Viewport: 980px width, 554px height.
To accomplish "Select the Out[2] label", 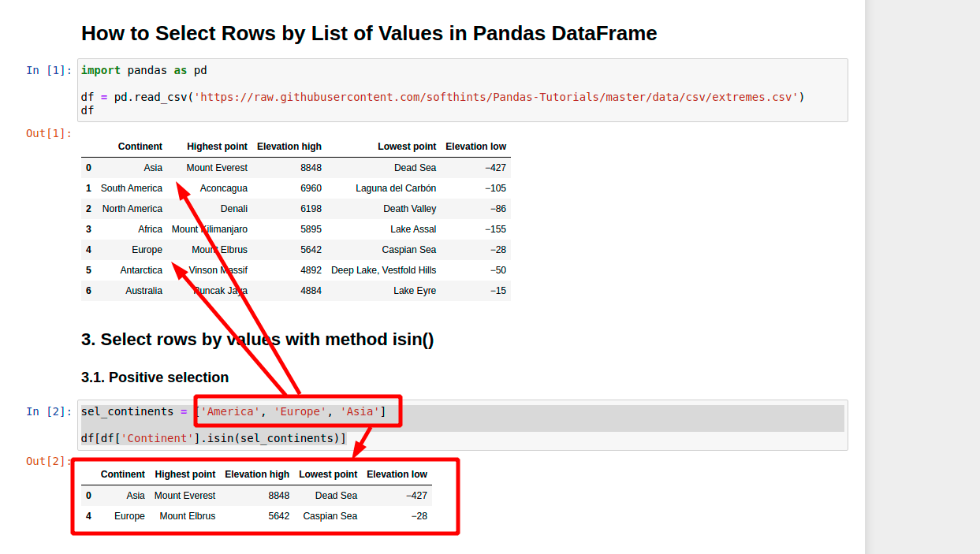I will (x=46, y=461).
